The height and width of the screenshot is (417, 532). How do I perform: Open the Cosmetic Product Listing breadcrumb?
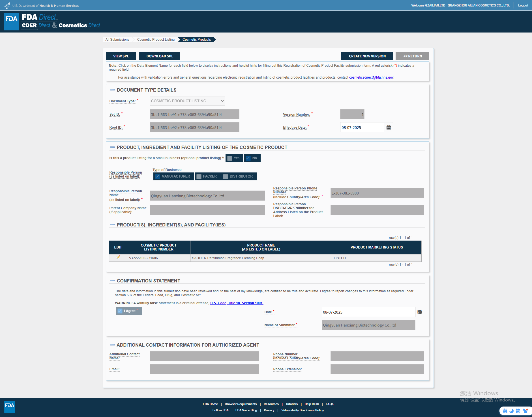pos(156,40)
